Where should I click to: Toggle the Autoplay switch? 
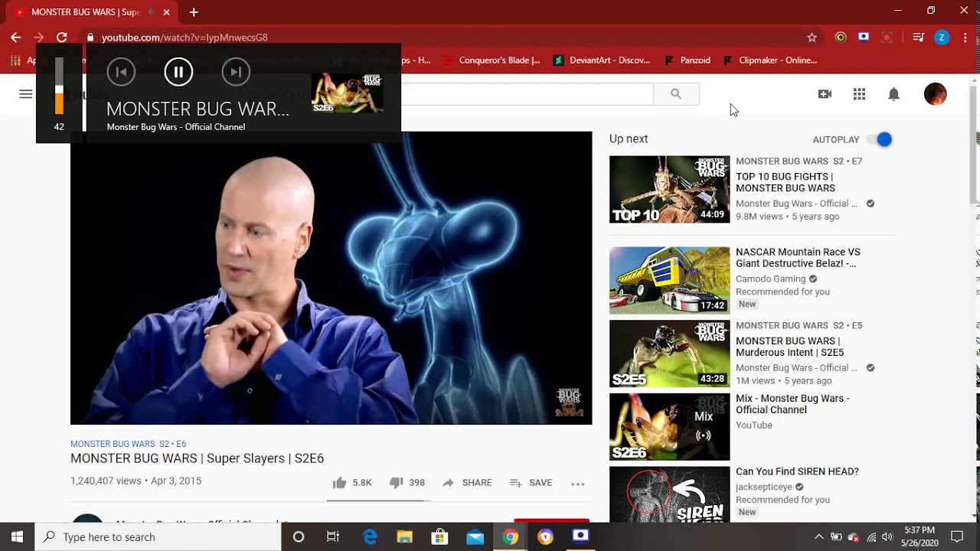pos(880,139)
